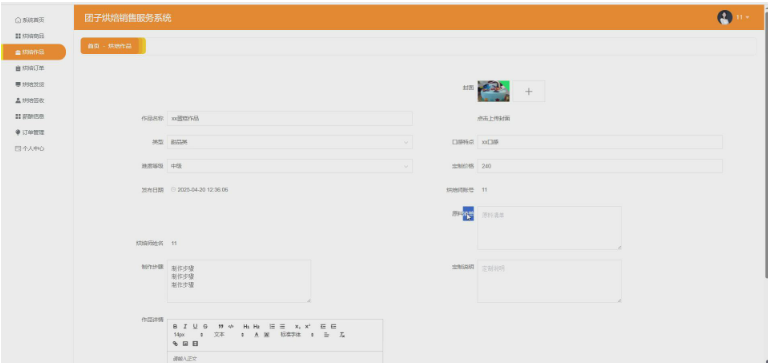
Task: Insert a code block with code icon
Action: (x=231, y=326)
